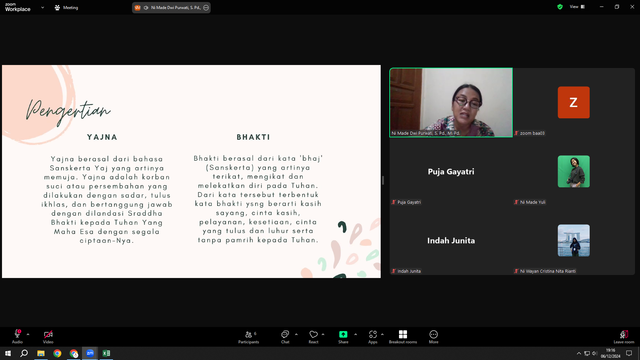
Task: Maximize or restore the Zoom window
Action: [x=617, y=7]
